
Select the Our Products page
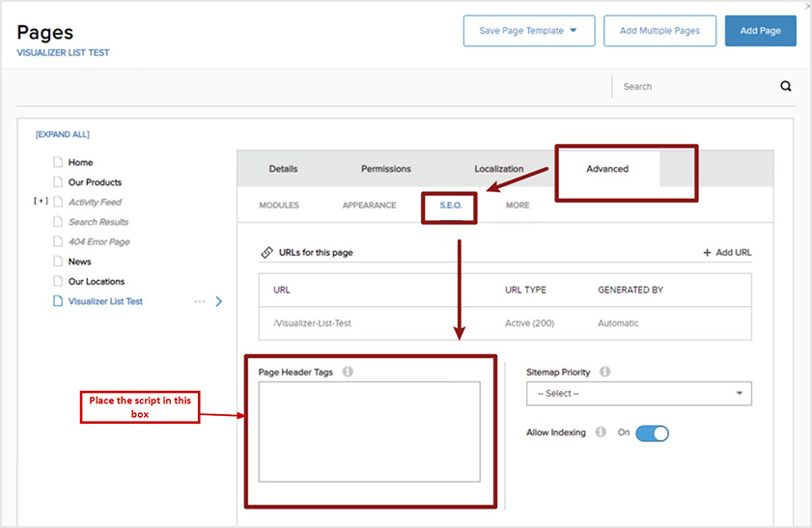95,182
